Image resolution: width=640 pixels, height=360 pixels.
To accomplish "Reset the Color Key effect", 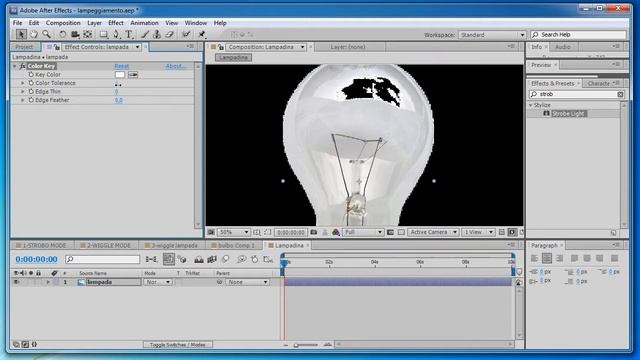I will pyautogui.click(x=122, y=66).
